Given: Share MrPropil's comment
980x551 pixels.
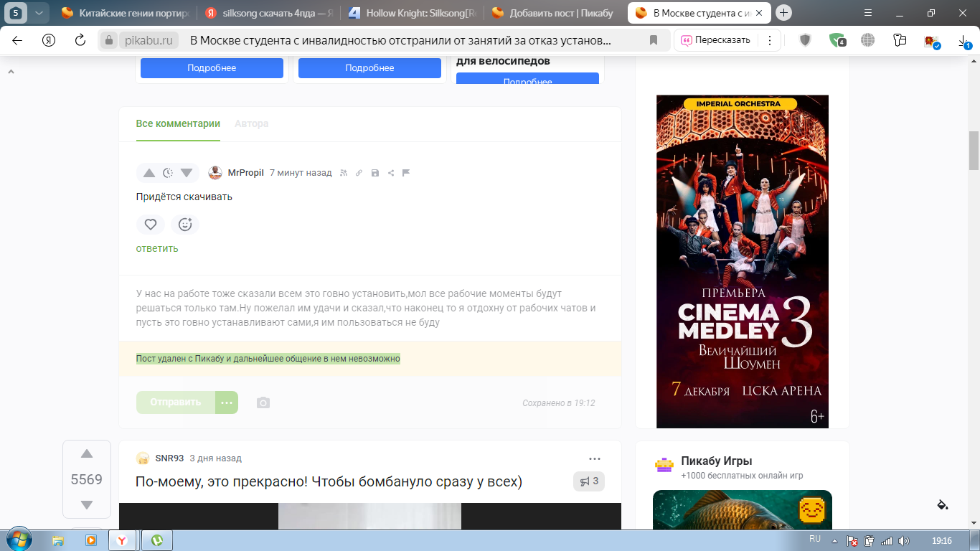Looking at the screenshot, I should (x=391, y=173).
